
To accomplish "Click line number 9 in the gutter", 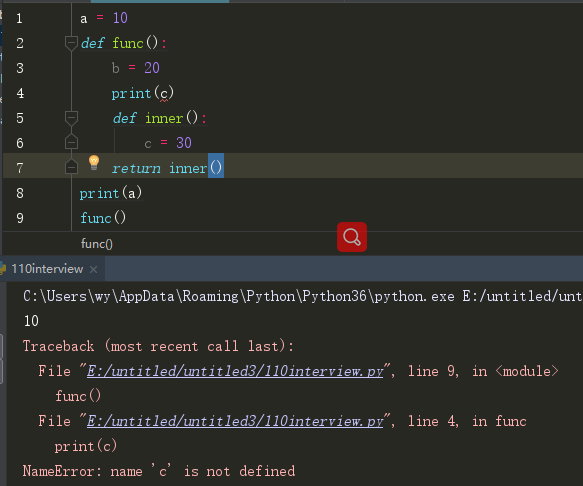I will [x=20, y=218].
